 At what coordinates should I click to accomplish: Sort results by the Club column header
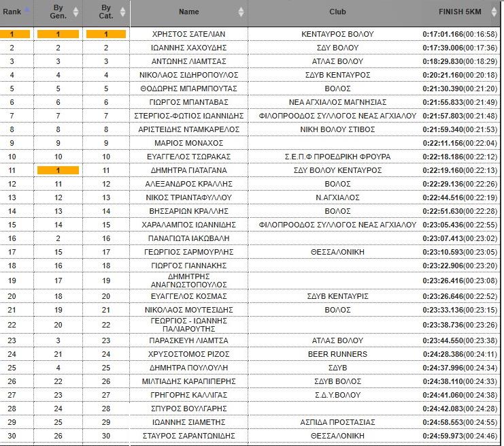pyautogui.click(x=337, y=12)
